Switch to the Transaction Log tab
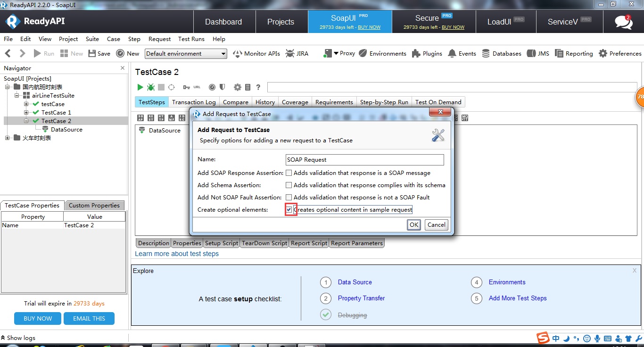Viewport: 644px width, 347px height. 194,102
